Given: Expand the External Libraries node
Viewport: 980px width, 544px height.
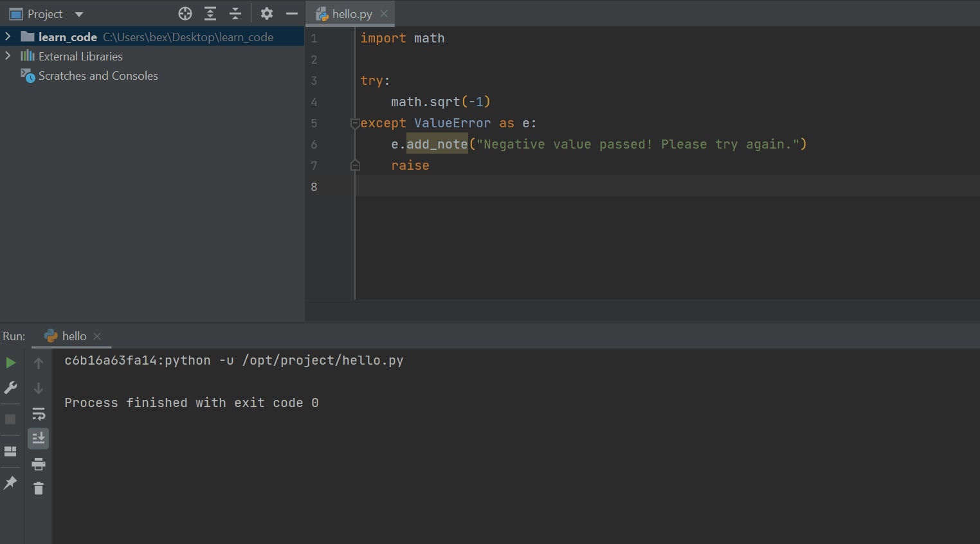Looking at the screenshot, I should [8, 56].
